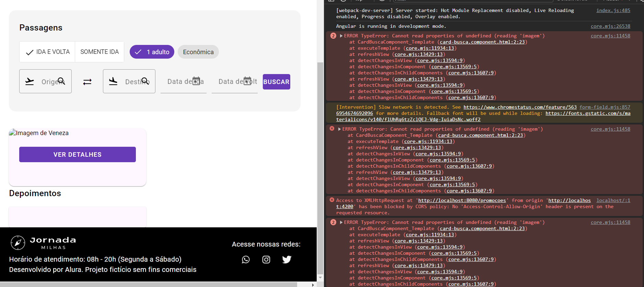
Task: Open the localhost/:1 source link
Action: click(x=613, y=200)
